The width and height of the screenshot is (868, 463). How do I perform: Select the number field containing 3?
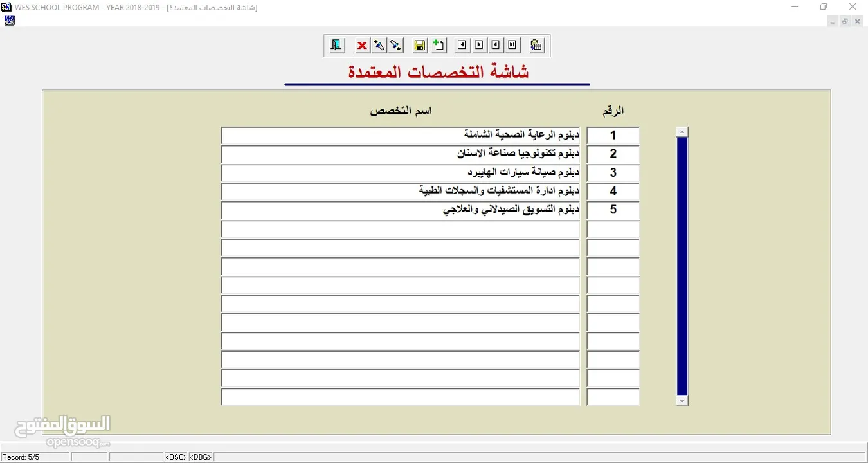point(613,173)
